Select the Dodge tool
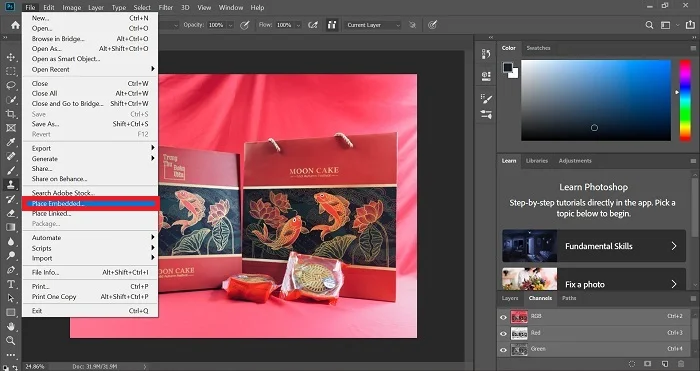Image resolution: width=700 pixels, height=371 pixels. click(11, 256)
